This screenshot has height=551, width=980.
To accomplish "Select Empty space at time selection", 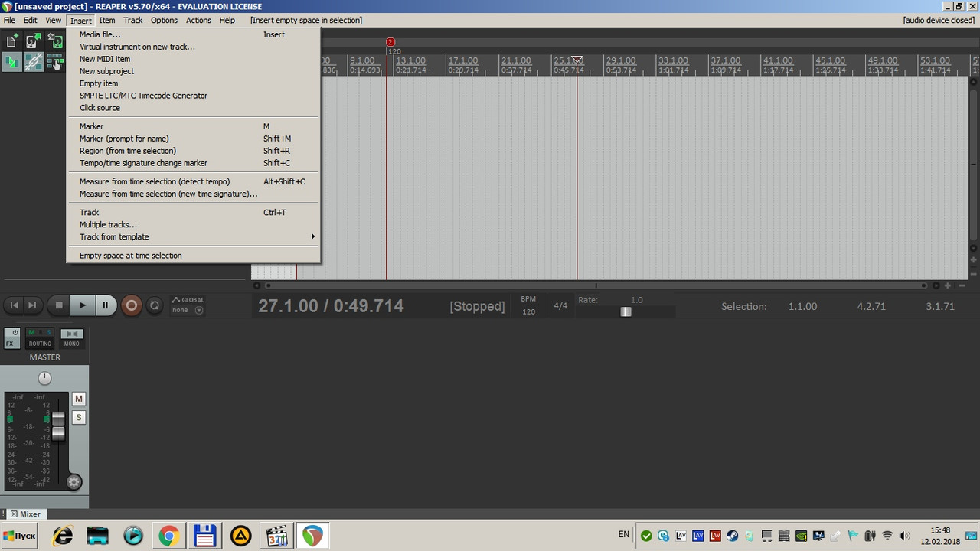I will click(x=193, y=256).
